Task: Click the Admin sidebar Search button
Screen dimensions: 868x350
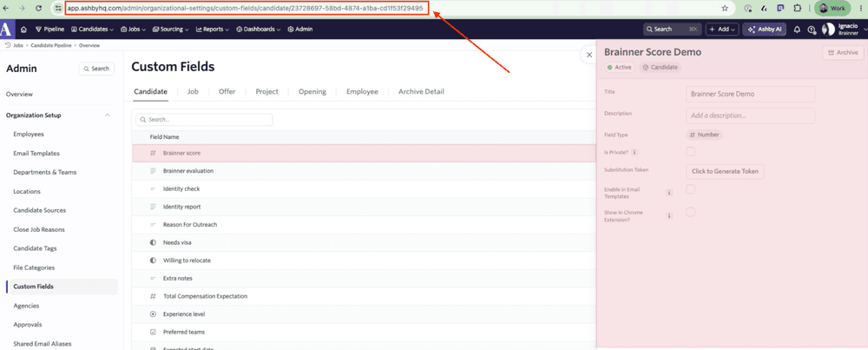Action: [96, 69]
